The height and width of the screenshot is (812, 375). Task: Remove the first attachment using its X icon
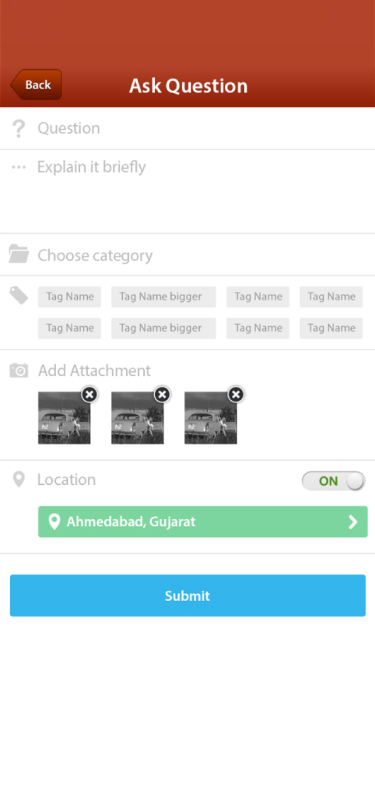coord(90,395)
